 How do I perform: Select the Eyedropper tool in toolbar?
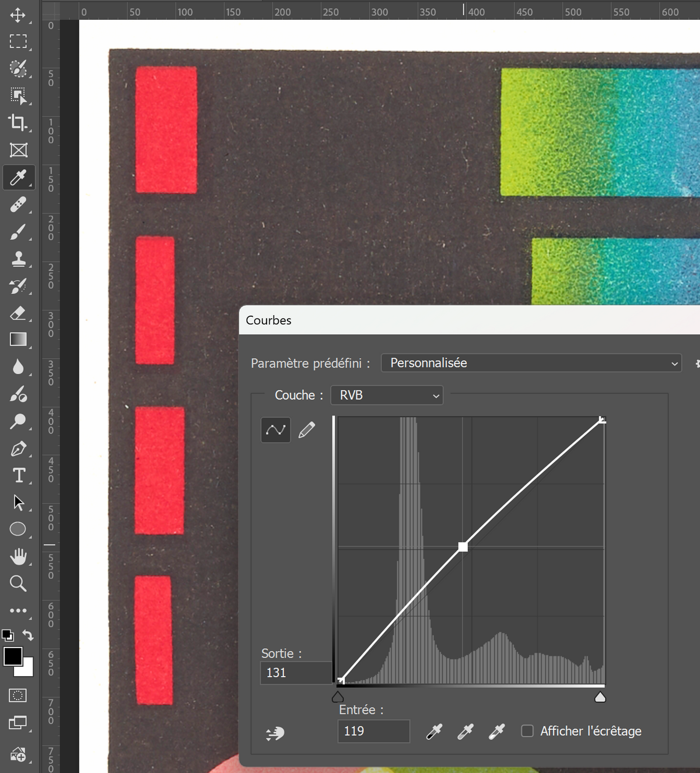18,177
